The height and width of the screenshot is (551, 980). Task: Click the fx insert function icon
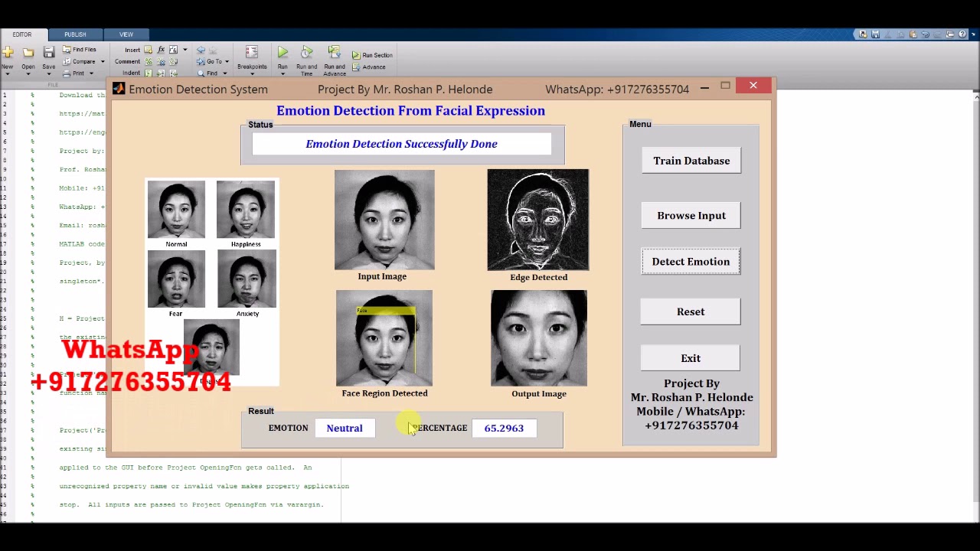click(x=161, y=50)
